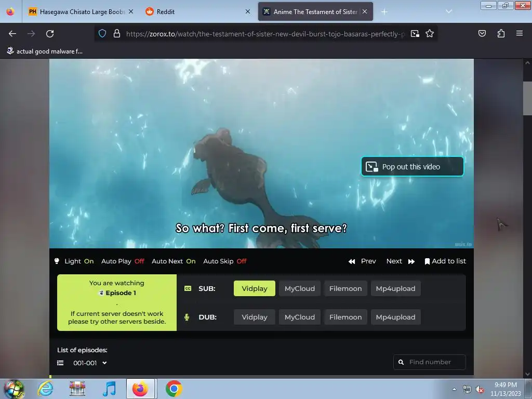
Task: Select the SUB MyCloud server
Action: tap(300, 288)
